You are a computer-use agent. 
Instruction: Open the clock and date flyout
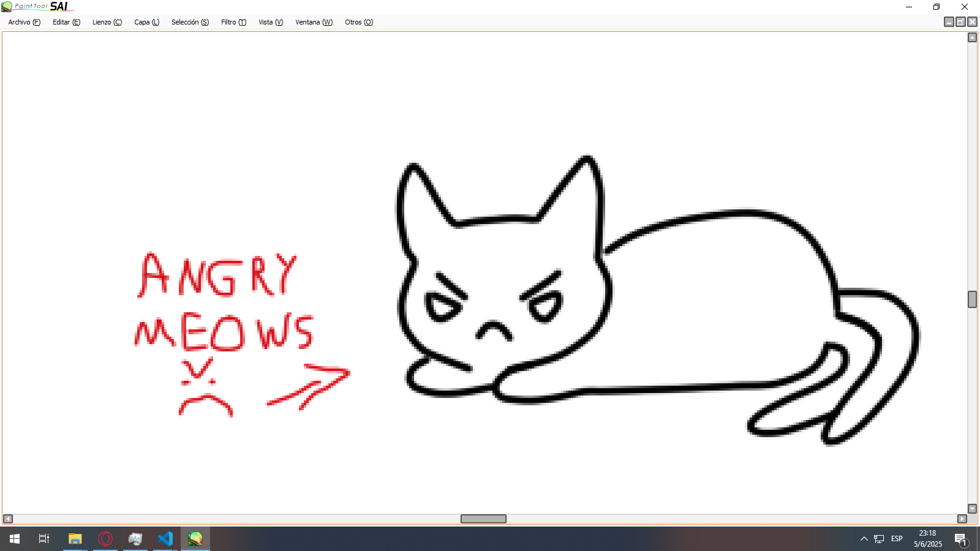click(928, 539)
